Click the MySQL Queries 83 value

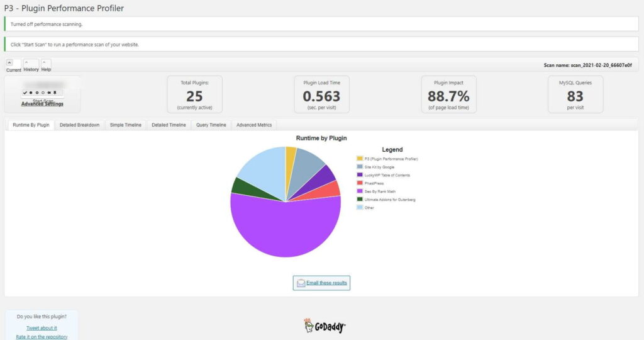[x=575, y=96]
